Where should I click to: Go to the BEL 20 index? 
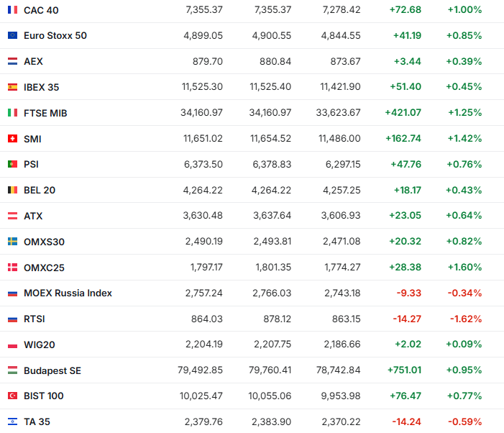pos(40,190)
